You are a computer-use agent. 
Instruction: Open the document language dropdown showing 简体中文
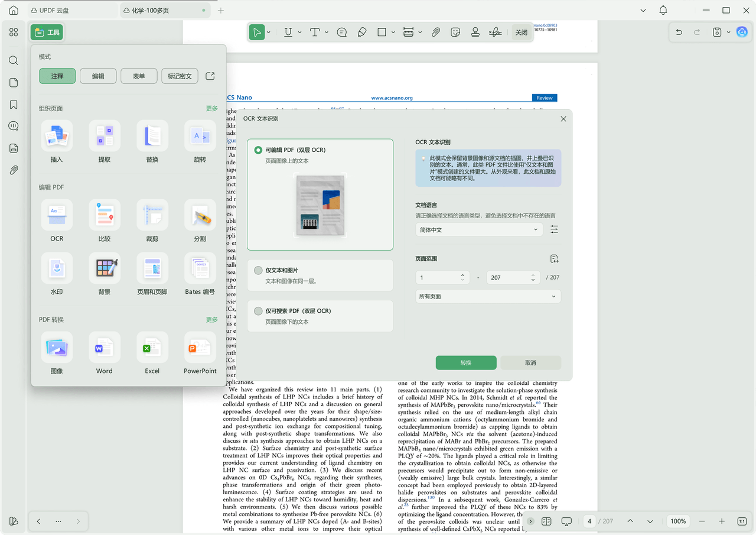(478, 229)
